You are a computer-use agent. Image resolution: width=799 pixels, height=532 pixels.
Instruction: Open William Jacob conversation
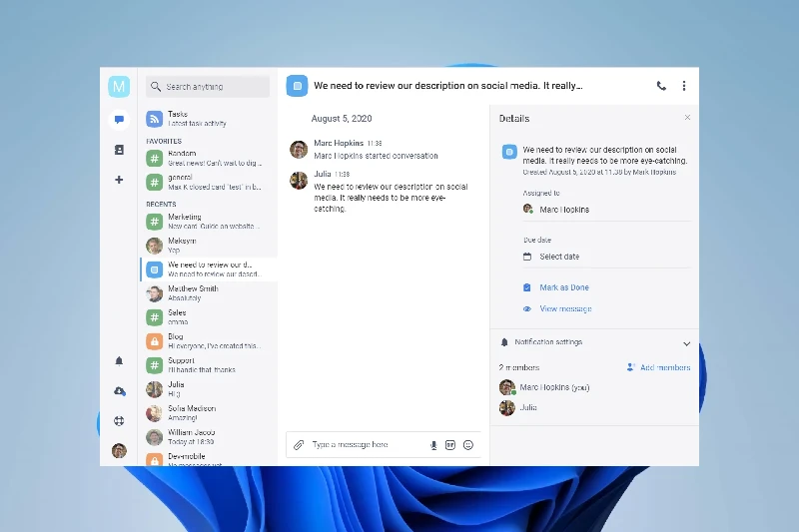click(209, 437)
